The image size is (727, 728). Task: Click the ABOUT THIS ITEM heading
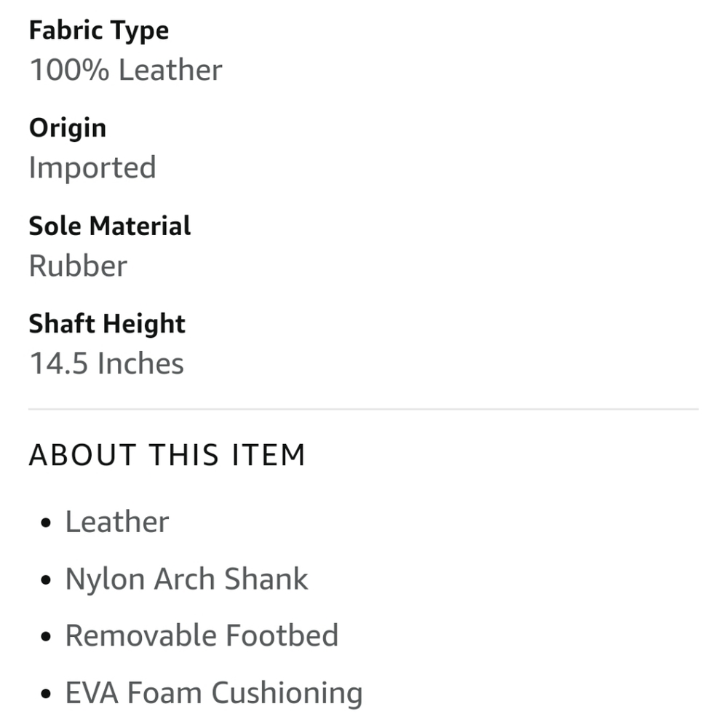[167, 455]
